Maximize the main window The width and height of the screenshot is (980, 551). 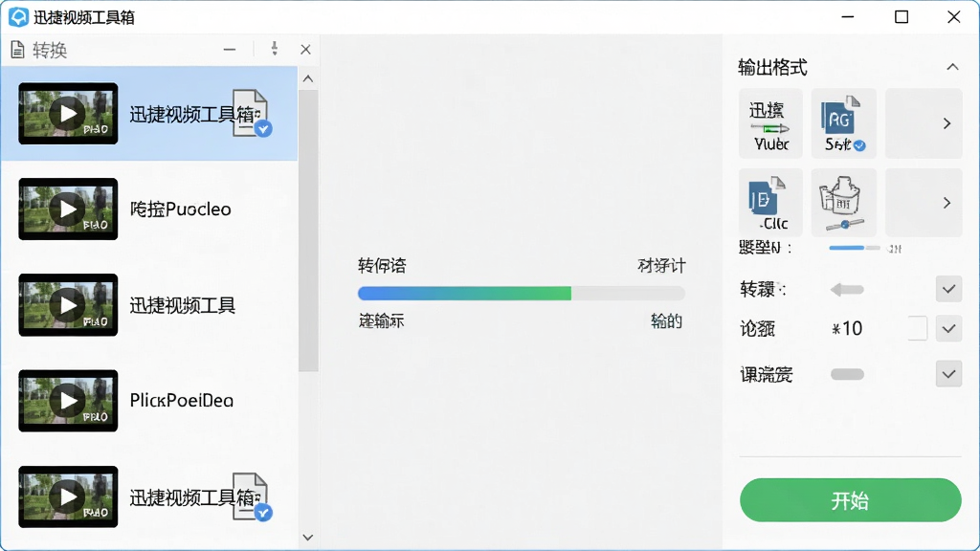[x=902, y=17]
